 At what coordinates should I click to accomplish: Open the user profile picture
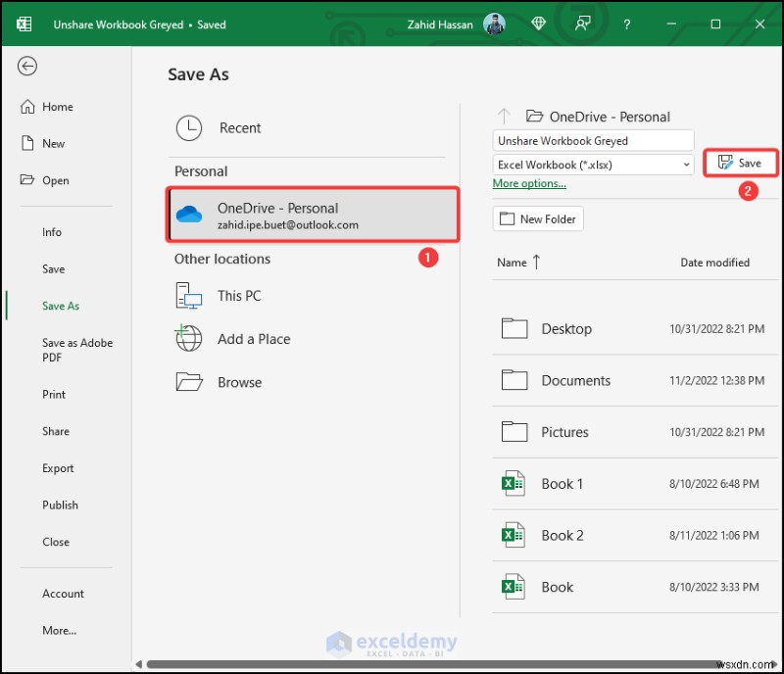tap(494, 24)
